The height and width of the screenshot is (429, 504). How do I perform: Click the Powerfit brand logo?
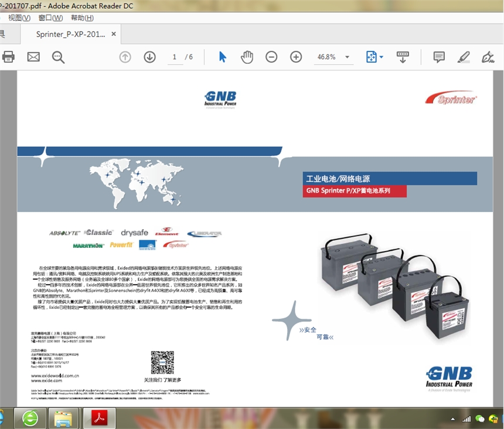click(121, 245)
